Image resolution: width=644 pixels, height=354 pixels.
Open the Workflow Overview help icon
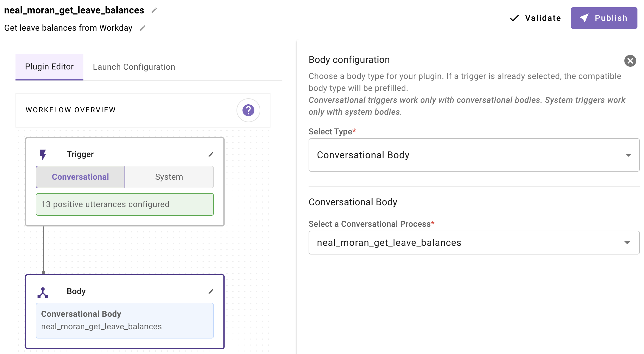tap(248, 110)
